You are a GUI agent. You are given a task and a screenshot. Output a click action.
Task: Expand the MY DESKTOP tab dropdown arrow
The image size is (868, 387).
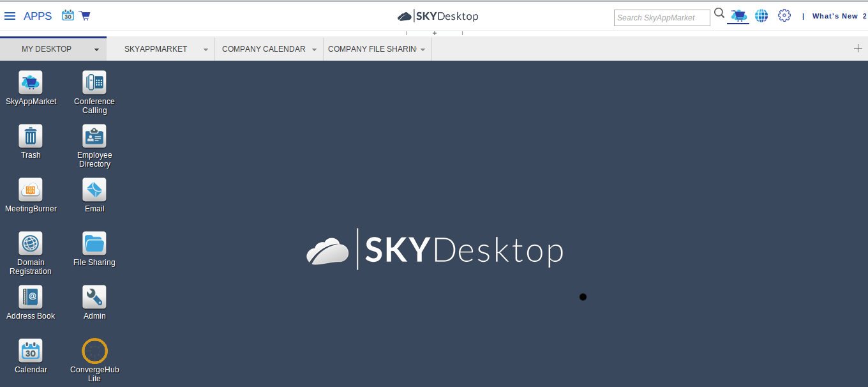click(96, 49)
